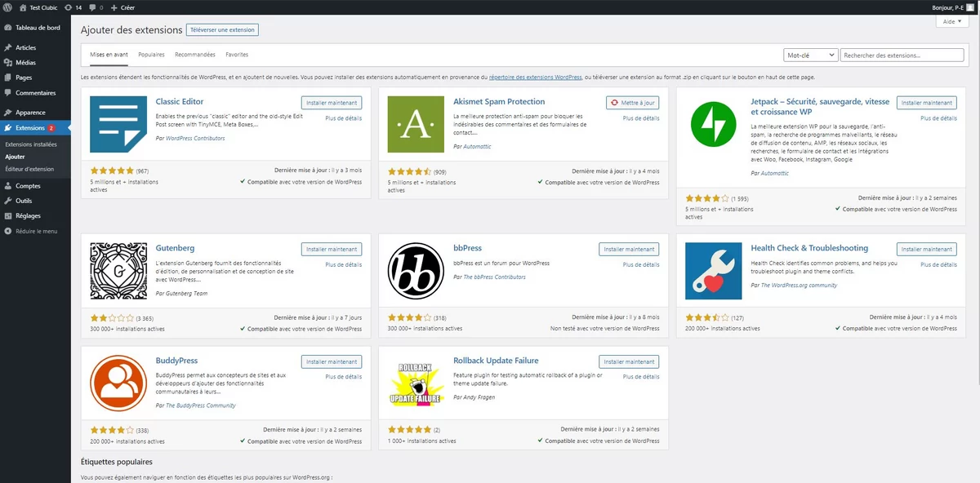The image size is (980, 483).
Task: Open Plus de détails for Classic Editor
Action: [x=344, y=118]
